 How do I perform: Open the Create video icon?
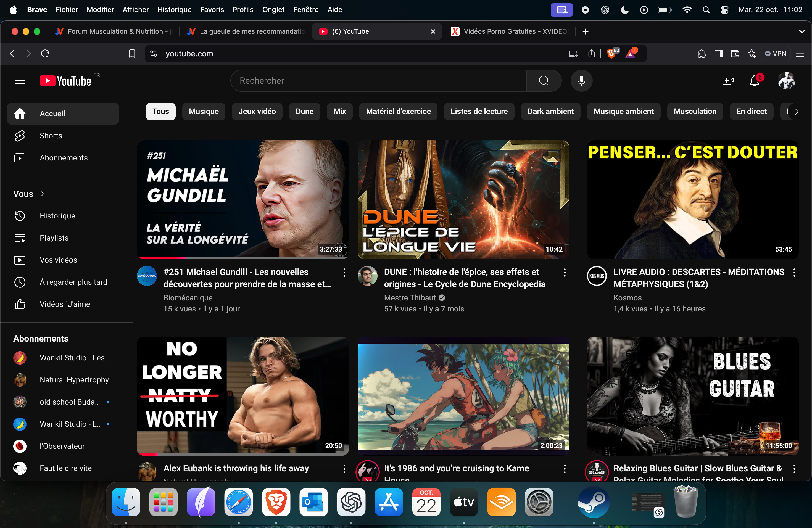point(728,81)
